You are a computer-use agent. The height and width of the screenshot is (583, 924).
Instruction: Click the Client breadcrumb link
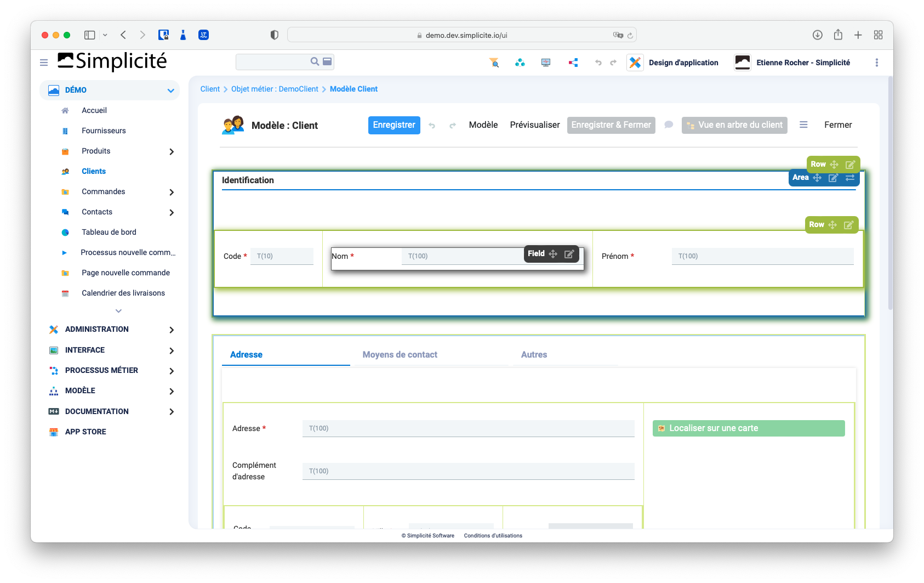click(210, 88)
